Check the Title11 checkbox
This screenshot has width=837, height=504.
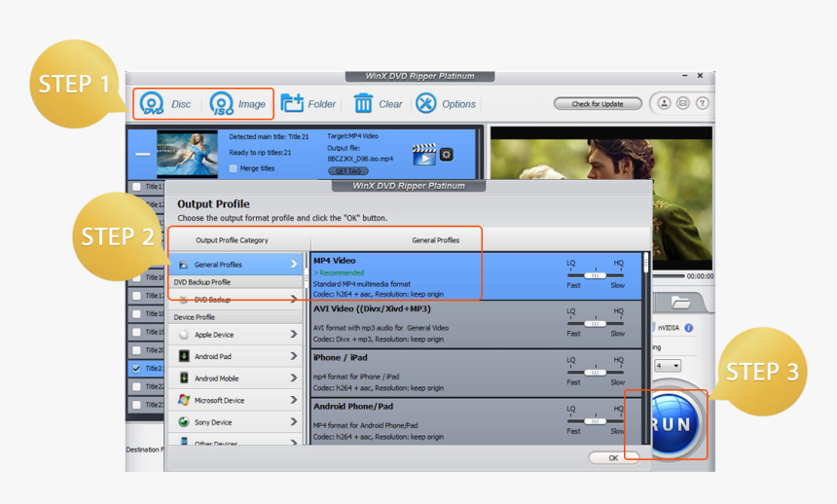(x=136, y=187)
